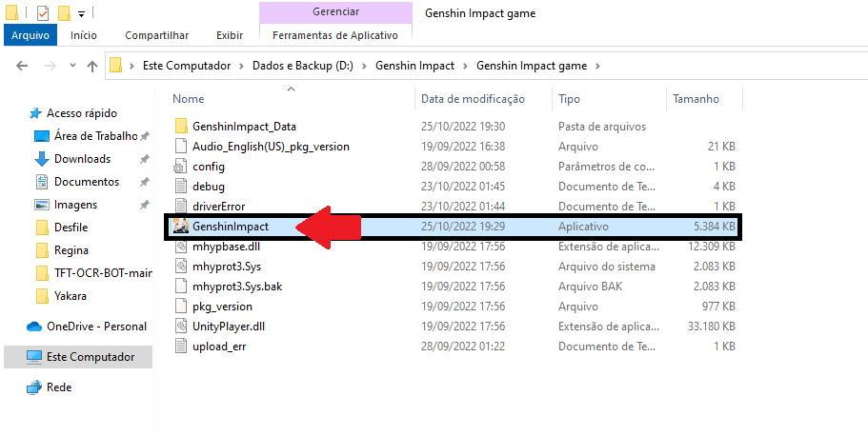Sort by Nome column header

189,99
